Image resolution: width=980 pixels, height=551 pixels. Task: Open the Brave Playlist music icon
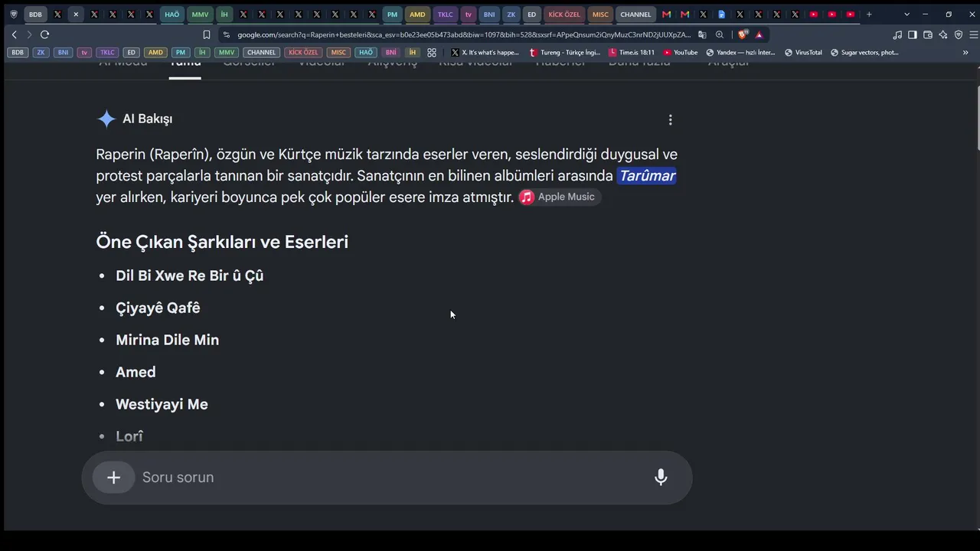point(897,34)
